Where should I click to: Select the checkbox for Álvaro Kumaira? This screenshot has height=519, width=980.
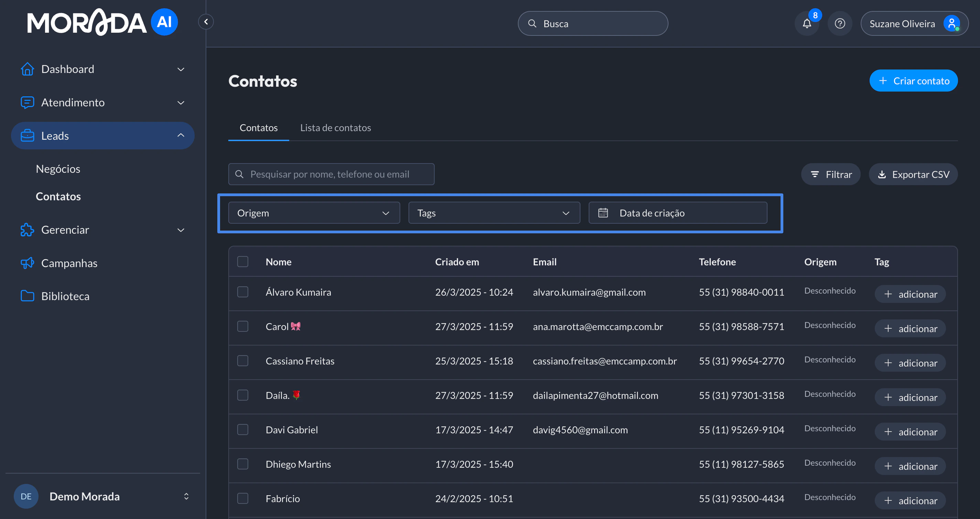[x=243, y=292]
